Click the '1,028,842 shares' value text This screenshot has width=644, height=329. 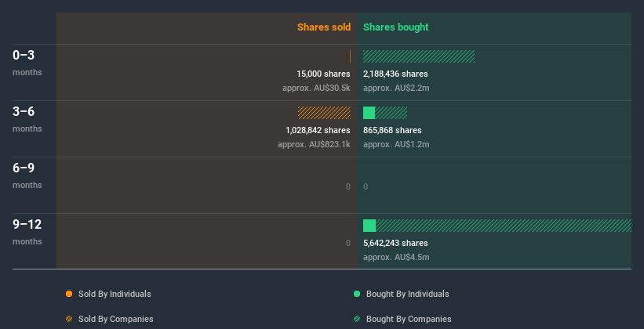click(x=318, y=130)
